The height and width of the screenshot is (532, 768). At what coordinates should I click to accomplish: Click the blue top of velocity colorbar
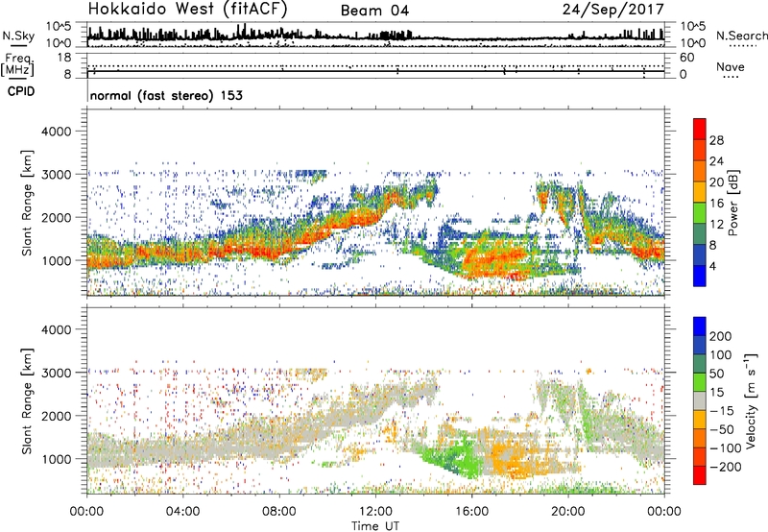click(x=700, y=326)
